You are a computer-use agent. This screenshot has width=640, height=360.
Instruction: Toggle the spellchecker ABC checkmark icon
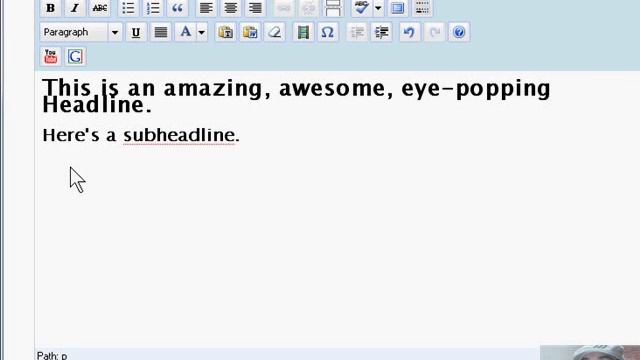(x=362, y=8)
